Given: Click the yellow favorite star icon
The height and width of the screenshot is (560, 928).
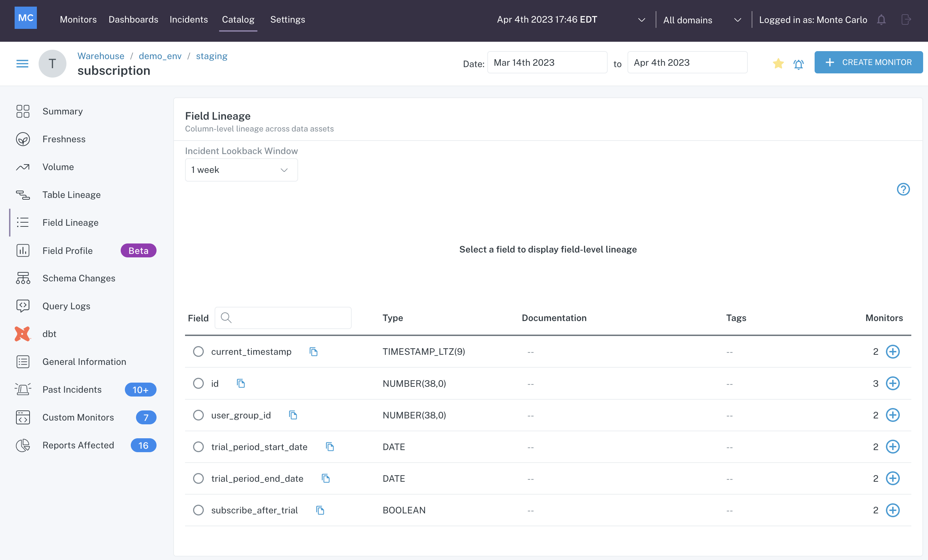Looking at the screenshot, I should (778, 63).
